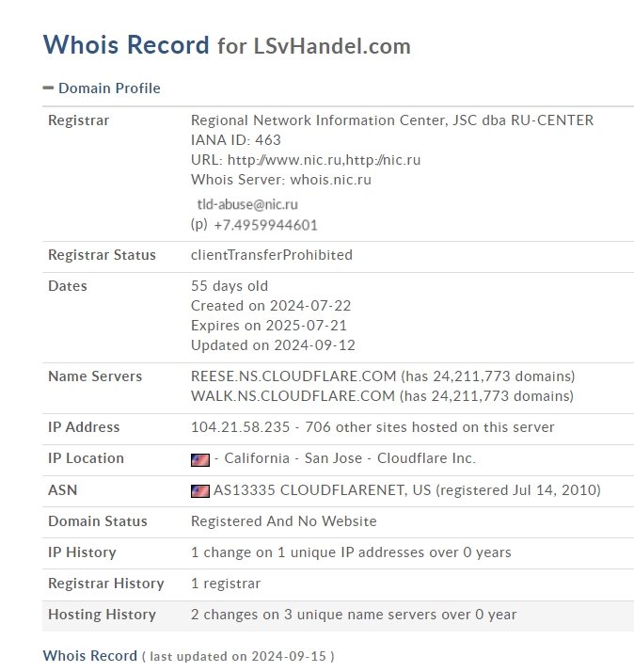This screenshot has height=672, width=634.
Task: Click the 'Registrar Status' row label
Action: click(x=102, y=255)
